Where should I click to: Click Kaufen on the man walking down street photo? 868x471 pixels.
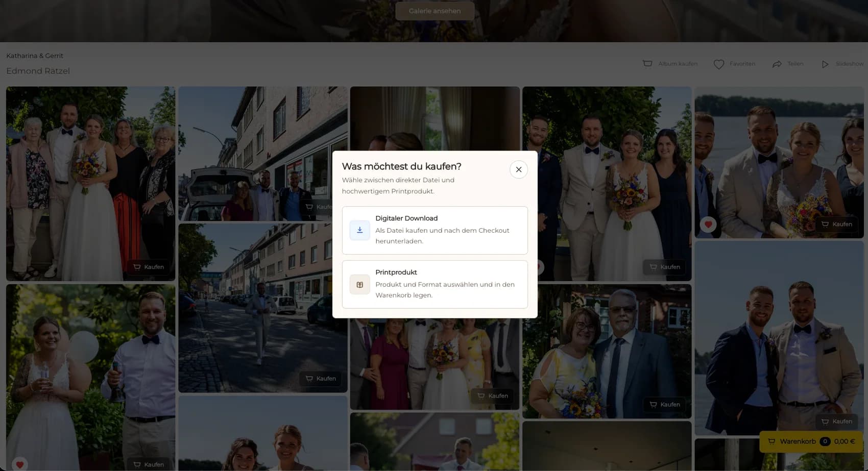click(x=321, y=379)
